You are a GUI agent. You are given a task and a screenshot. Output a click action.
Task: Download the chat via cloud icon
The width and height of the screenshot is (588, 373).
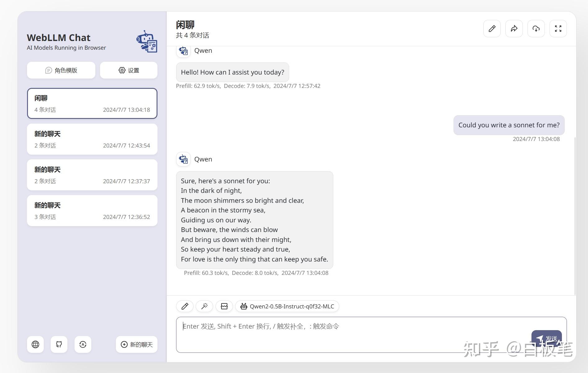tap(536, 28)
